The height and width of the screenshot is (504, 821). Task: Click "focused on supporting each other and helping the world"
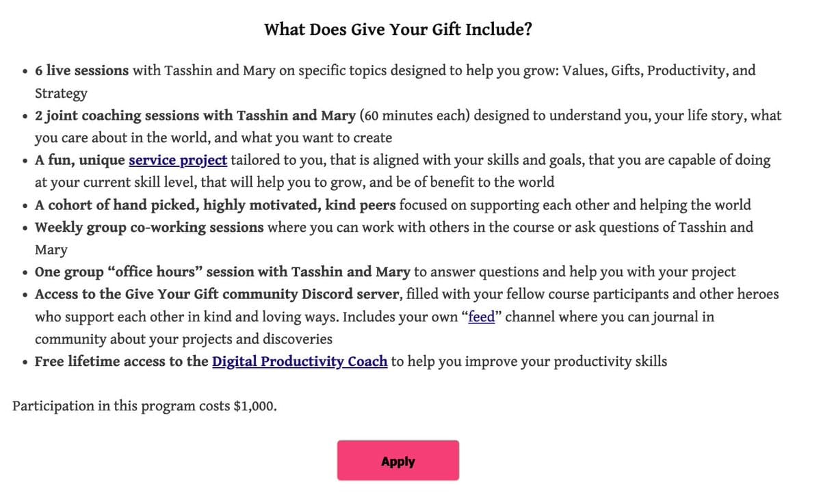pyautogui.click(x=575, y=205)
